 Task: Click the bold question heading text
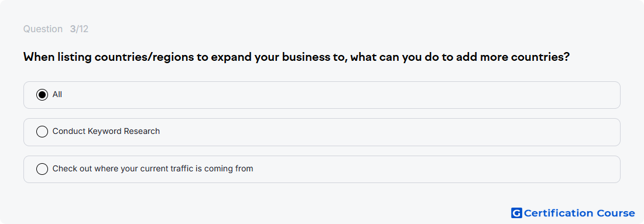click(x=296, y=57)
